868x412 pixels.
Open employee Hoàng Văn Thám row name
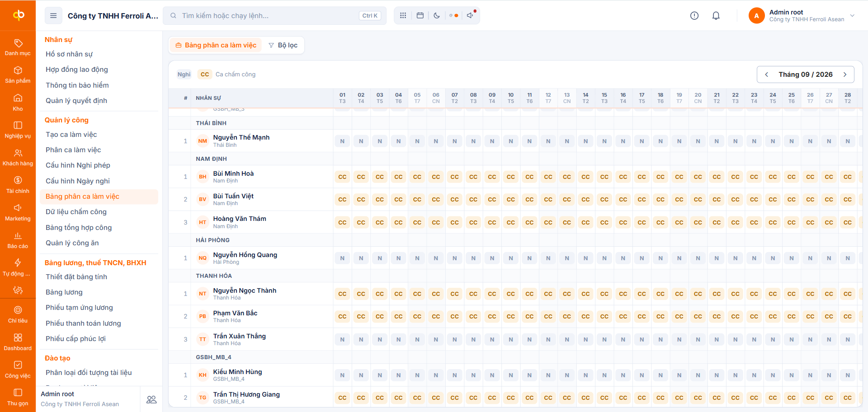coord(240,219)
